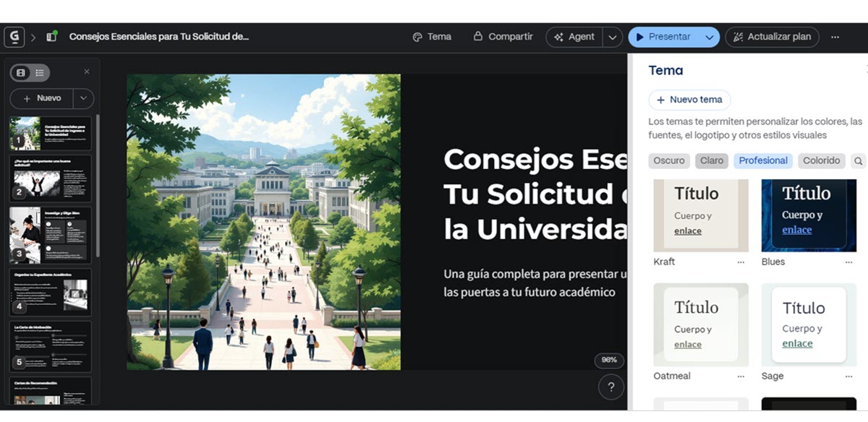Click Actualizar plan button
This screenshot has width=868, height=422.
(772, 37)
